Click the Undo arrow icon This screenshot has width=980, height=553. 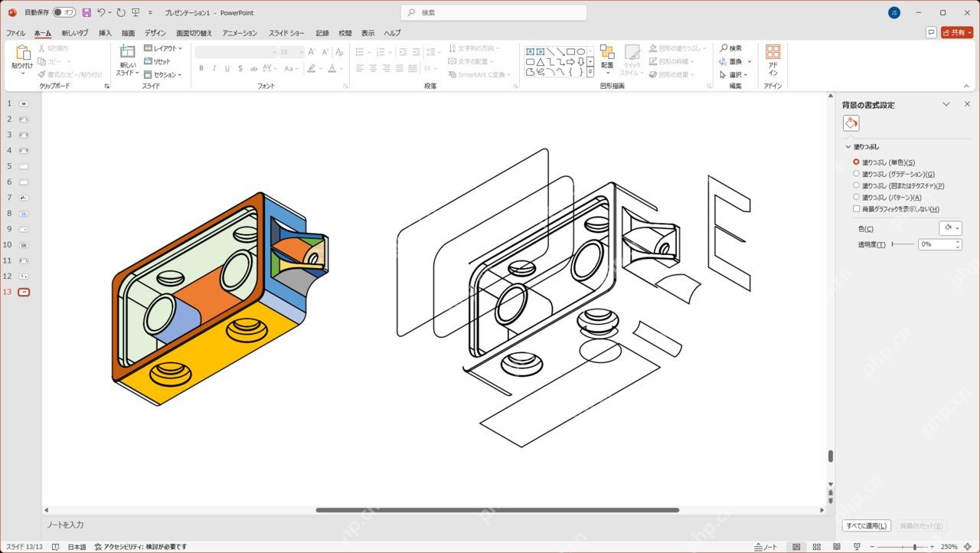(101, 12)
